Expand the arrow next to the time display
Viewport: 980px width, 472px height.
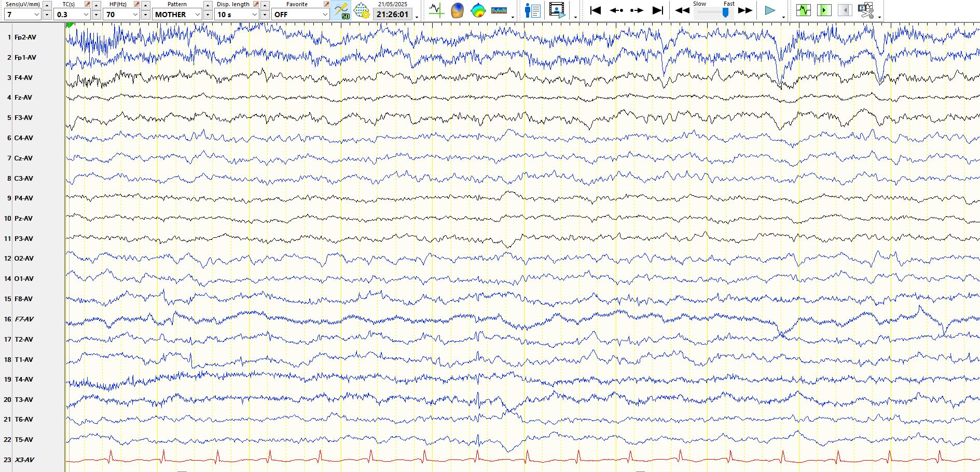point(417,17)
